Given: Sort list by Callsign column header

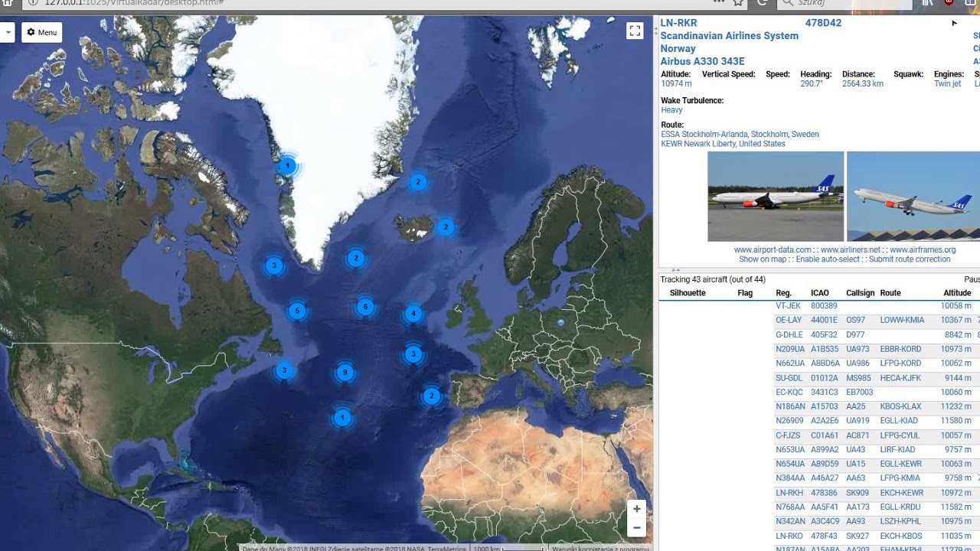Looking at the screenshot, I should (860, 293).
